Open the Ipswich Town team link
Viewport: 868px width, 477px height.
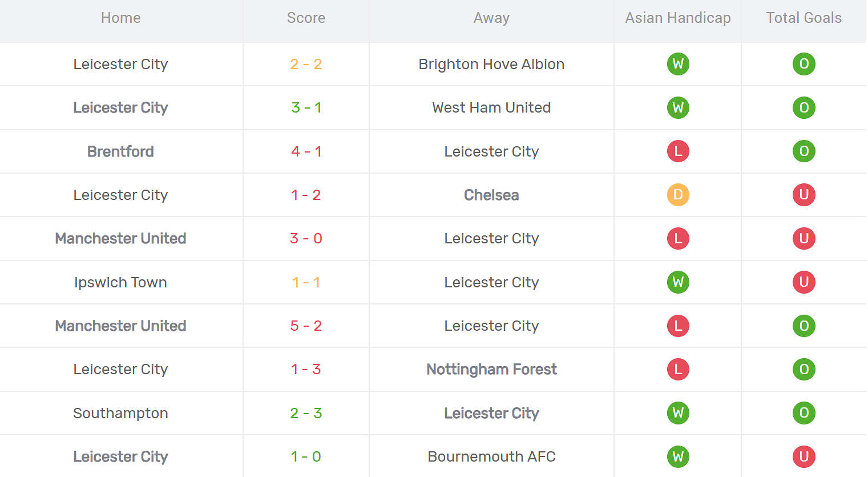[120, 282]
